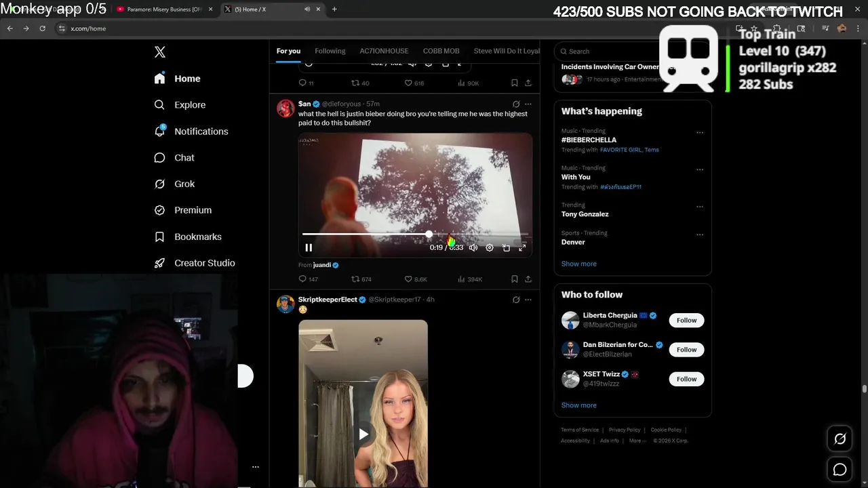Screen dimensions: 868x488
Task: Show more trends in What's happening
Action: click(578, 264)
